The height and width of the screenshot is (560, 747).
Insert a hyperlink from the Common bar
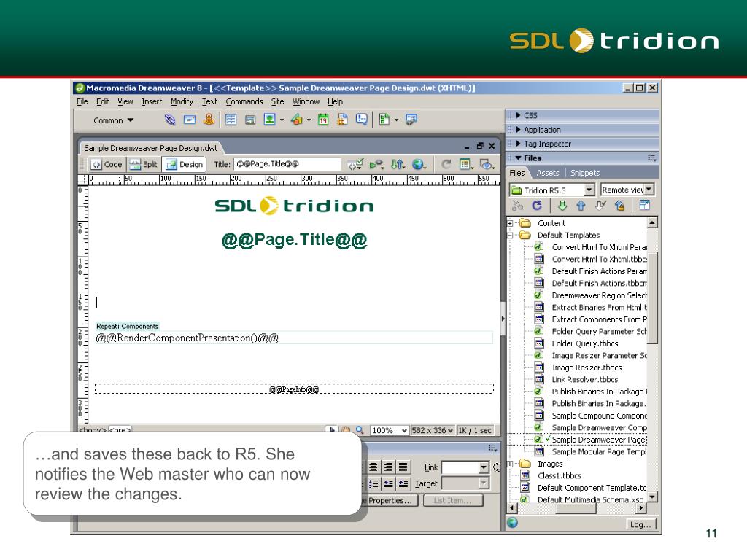[170, 120]
